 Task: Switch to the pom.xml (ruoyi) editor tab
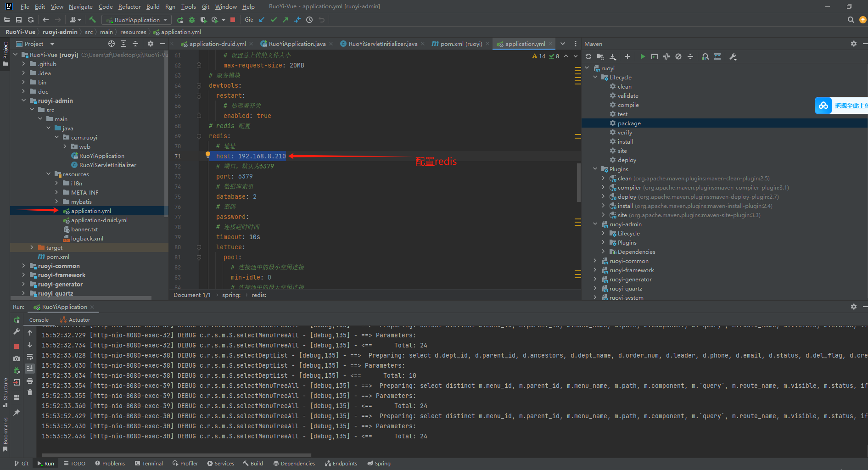pos(461,44)
